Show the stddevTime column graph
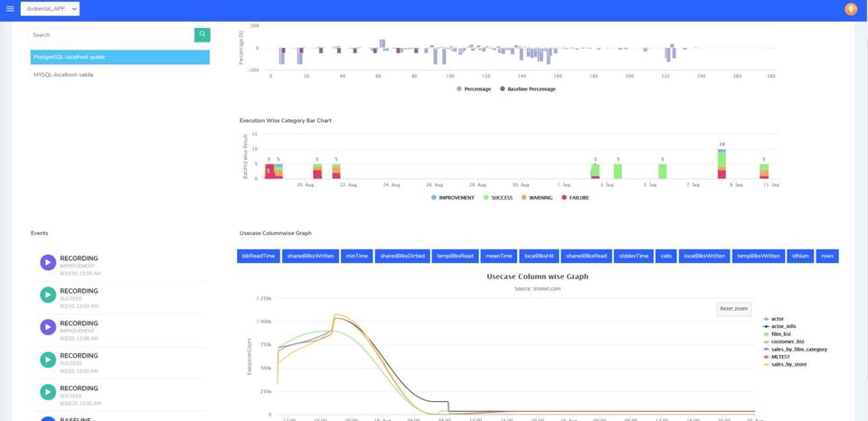 coord(634,257)
